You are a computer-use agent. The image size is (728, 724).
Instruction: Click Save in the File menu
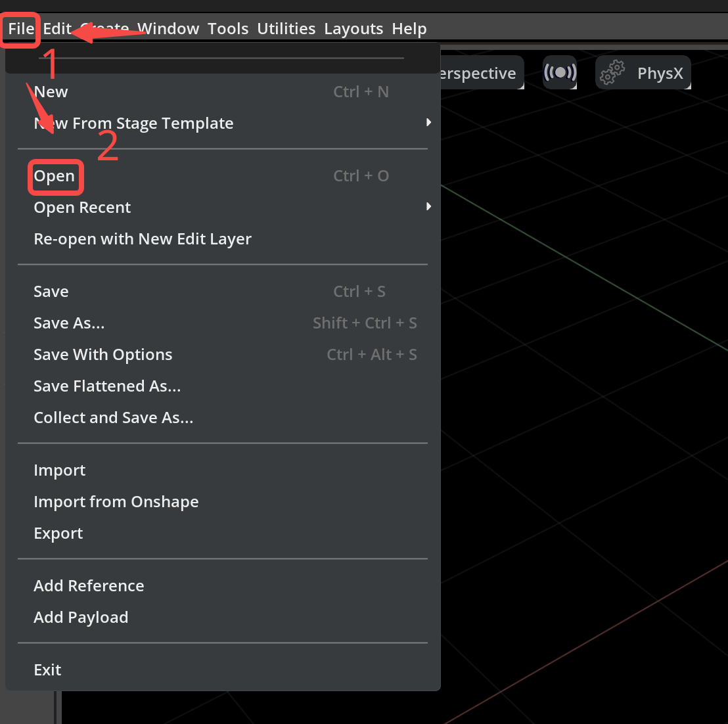223,292
